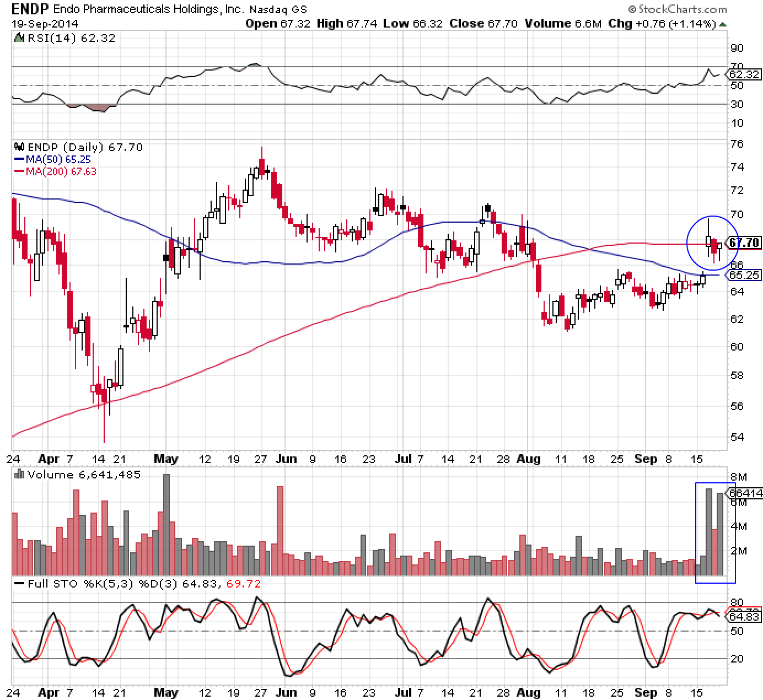Click the Volume 6.6M header value

pyautogui.click(x=563, y=23)
